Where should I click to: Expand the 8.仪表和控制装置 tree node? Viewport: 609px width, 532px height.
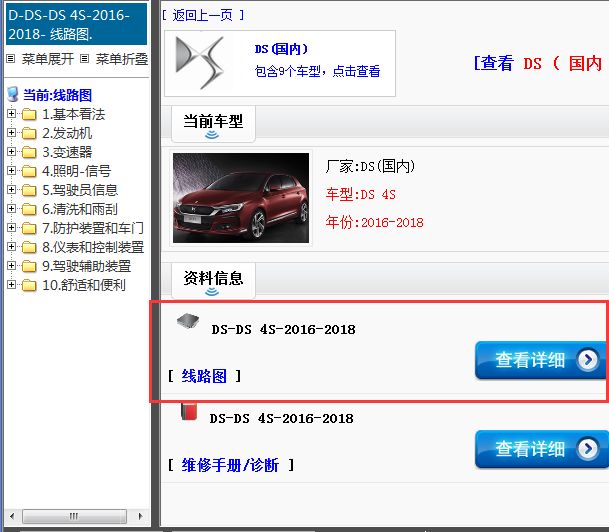(11, 247)
